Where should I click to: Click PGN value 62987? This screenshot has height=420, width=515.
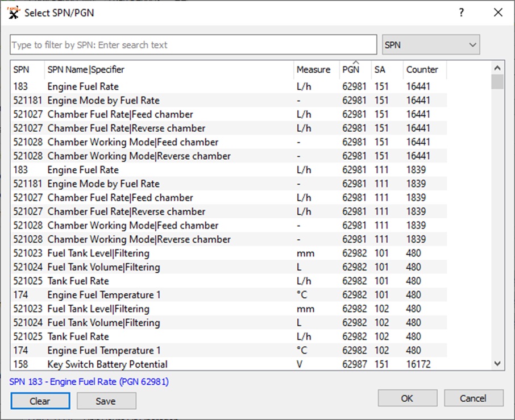[354, 364]
